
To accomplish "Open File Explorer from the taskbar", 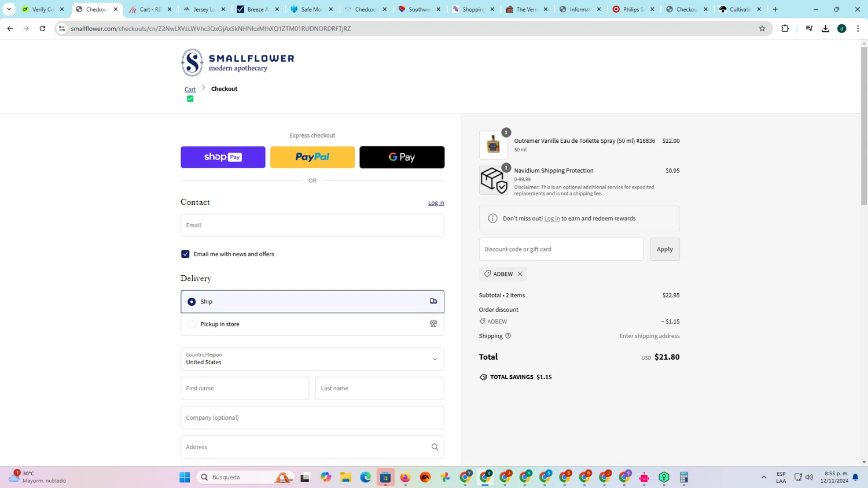I will 346,478.
